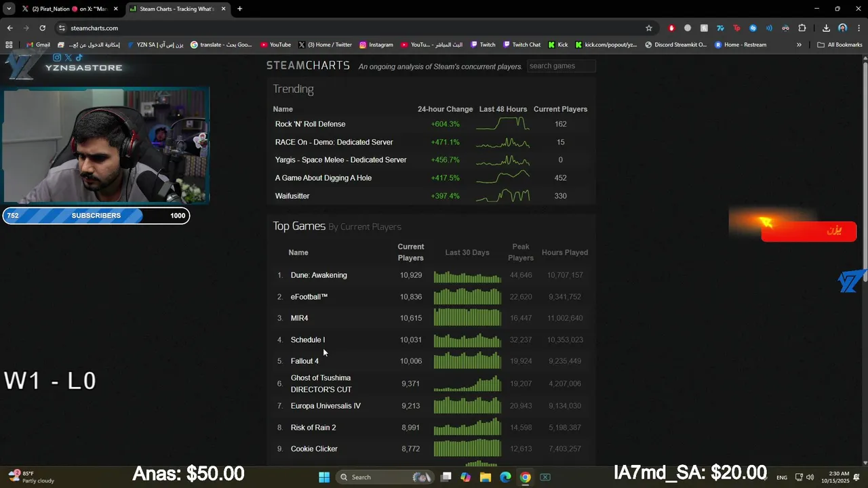The width and height of the screenshot is (868, 488).
Task: Open the Twitch Chat bookmark
Action: pyautogui.click(x=521, y=45)
